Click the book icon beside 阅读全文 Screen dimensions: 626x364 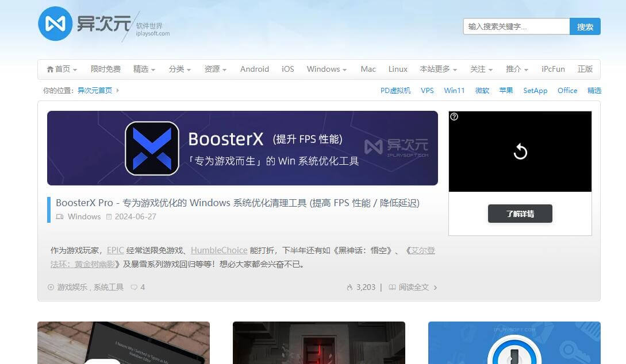pos(392,287)
